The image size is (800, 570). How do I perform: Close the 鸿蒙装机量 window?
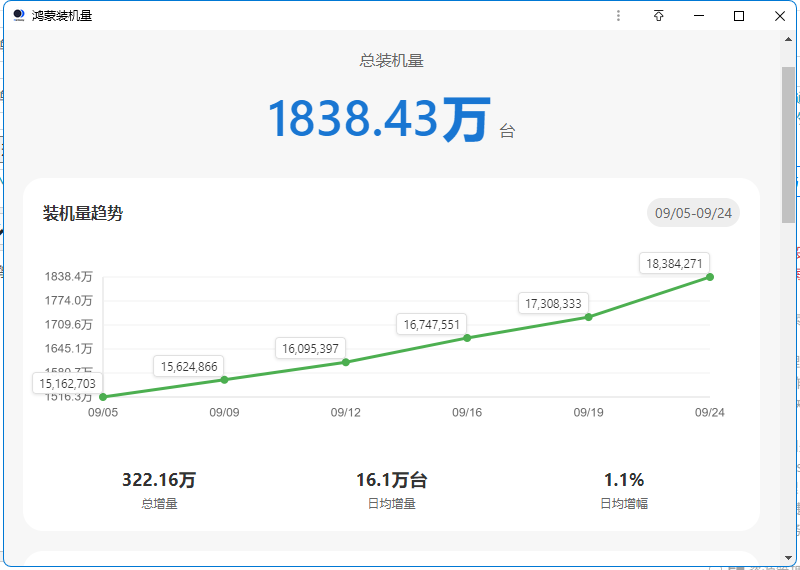[780, 16]
